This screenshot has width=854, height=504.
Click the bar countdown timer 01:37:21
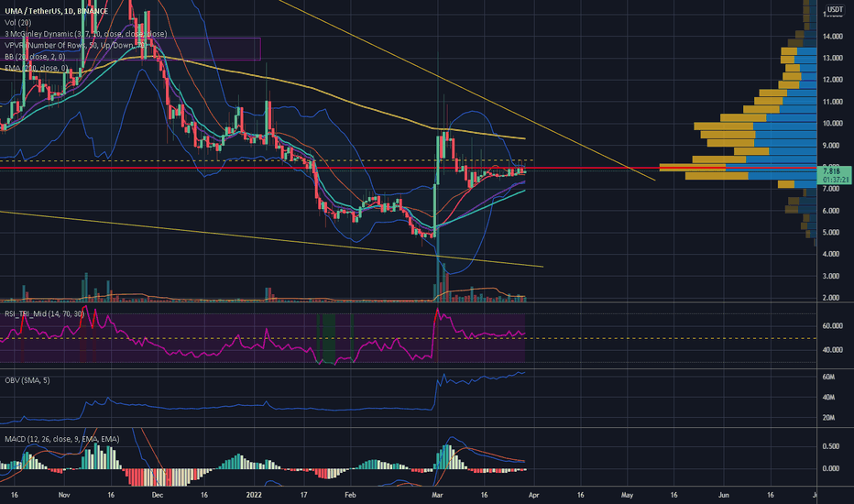pos(835,180)
